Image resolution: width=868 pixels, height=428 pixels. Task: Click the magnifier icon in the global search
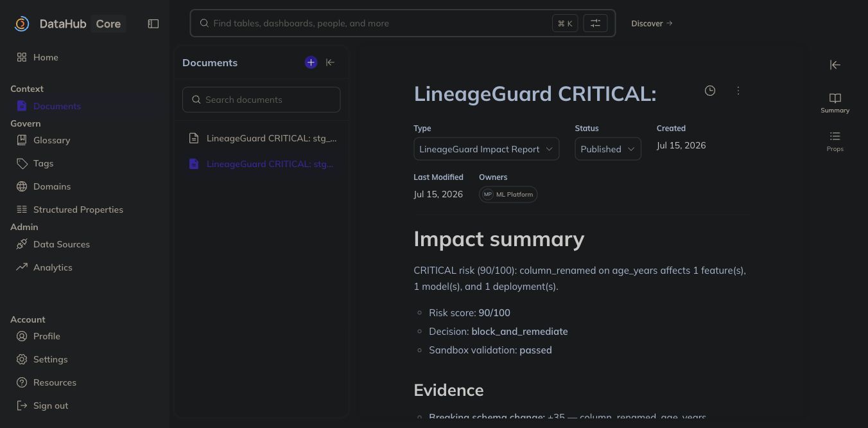coord(204,23)
